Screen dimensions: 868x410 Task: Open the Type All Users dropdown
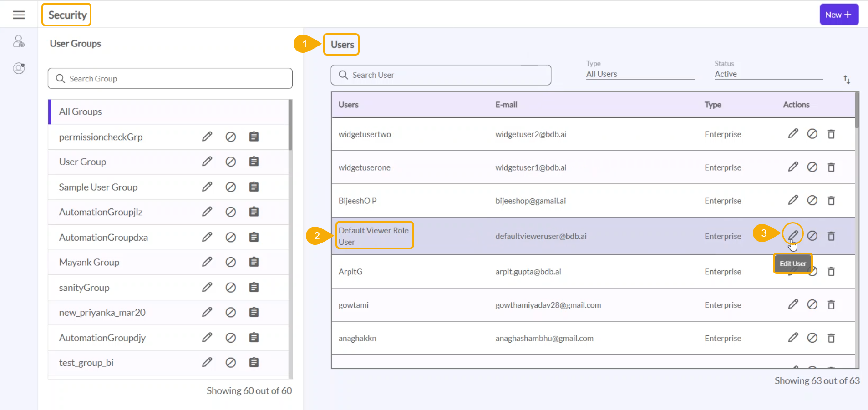pos(640,74)
